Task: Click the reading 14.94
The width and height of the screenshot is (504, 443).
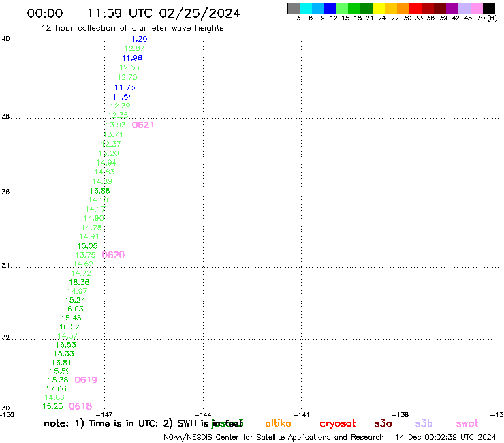Action: point(106,163)
